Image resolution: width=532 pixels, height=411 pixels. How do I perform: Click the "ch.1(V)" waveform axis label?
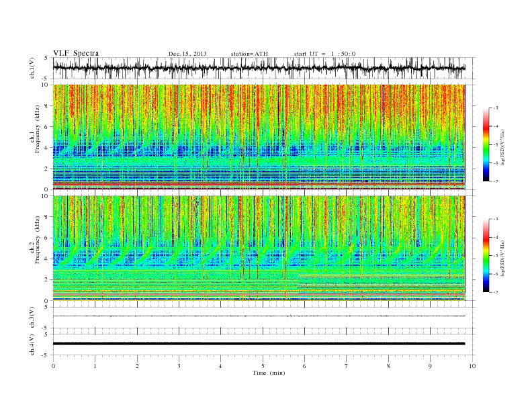click(x=32, y=68)
